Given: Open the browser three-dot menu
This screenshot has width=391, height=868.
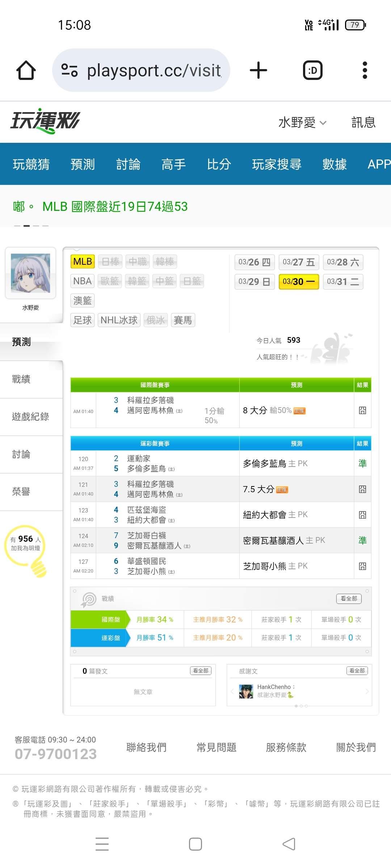Looking at the screenshot, I should click(365, 70).
